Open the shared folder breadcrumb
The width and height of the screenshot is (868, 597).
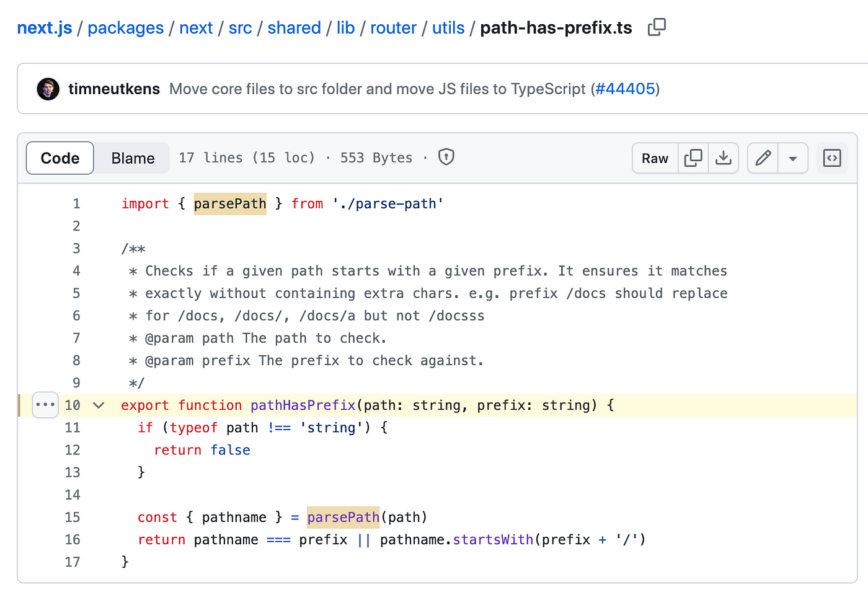294,28
